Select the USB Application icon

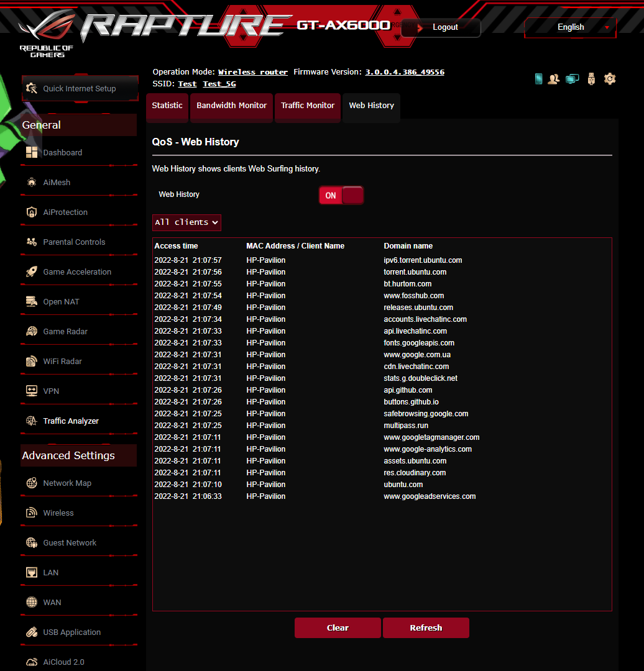point(32,632)
